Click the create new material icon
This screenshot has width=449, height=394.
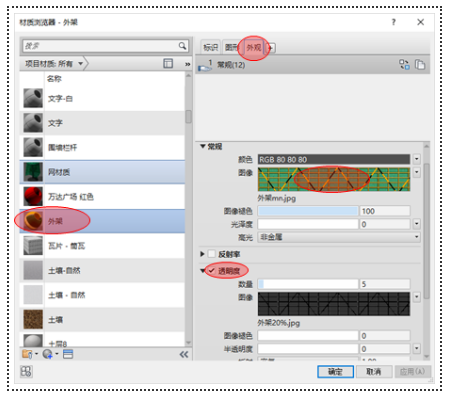[47, 354]
